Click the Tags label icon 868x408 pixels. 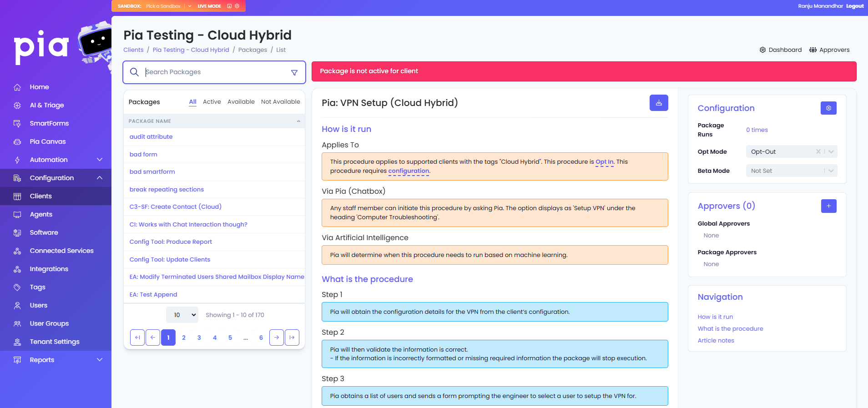pos(17,287)
